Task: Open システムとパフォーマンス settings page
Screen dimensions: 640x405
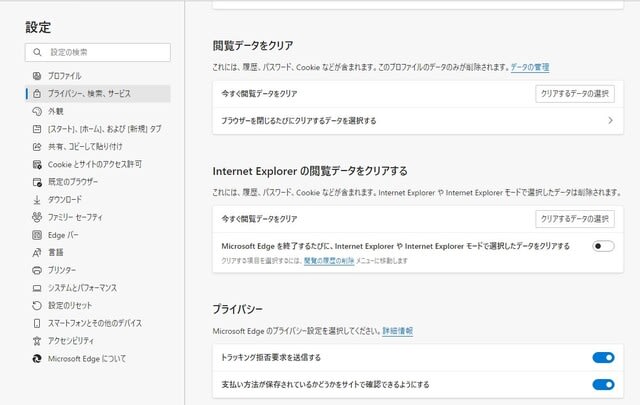Action: point(82,288)
